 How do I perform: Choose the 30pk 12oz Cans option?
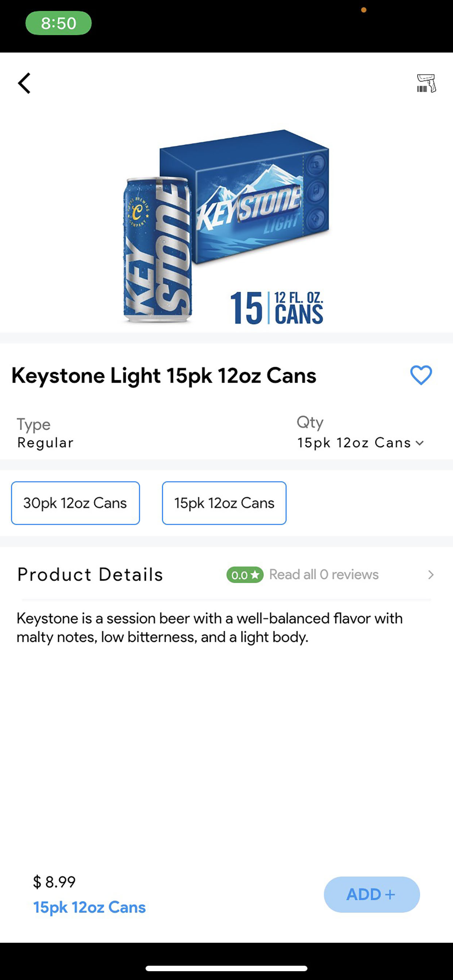[x=75, y=503]
